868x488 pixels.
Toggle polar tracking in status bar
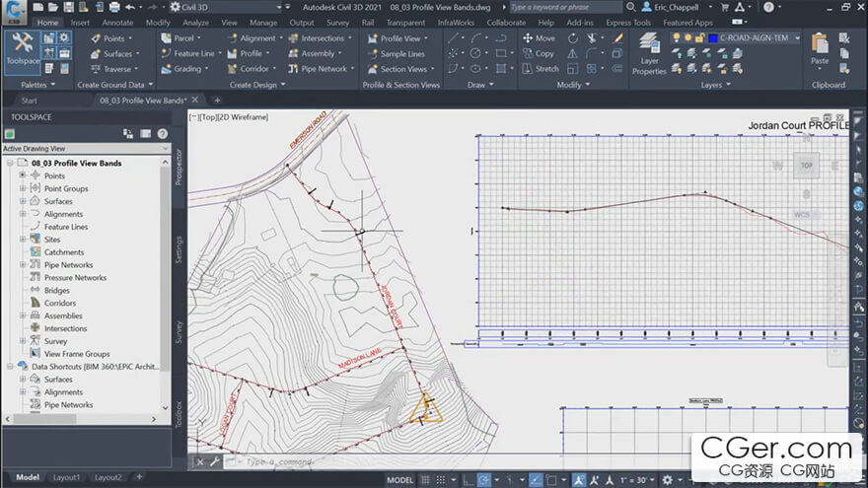pyautogui.click(x=483, y=480)
